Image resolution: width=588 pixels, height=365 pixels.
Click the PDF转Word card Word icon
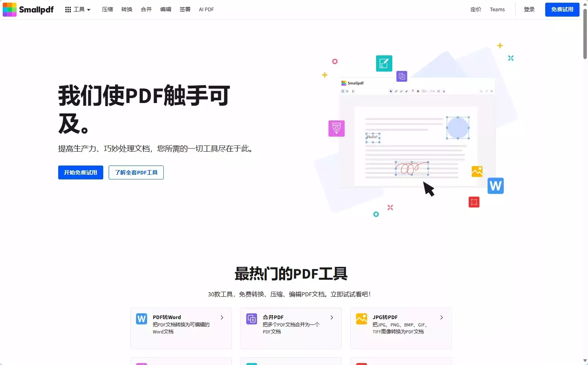tap(142, 319)
